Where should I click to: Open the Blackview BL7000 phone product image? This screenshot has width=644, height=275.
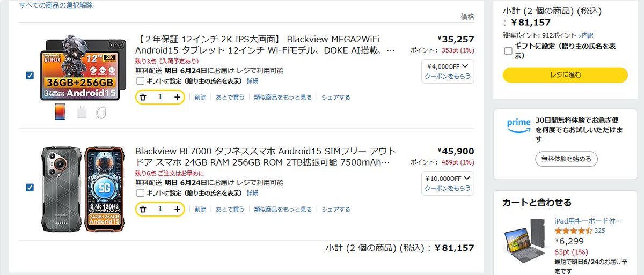coord(84,189)
